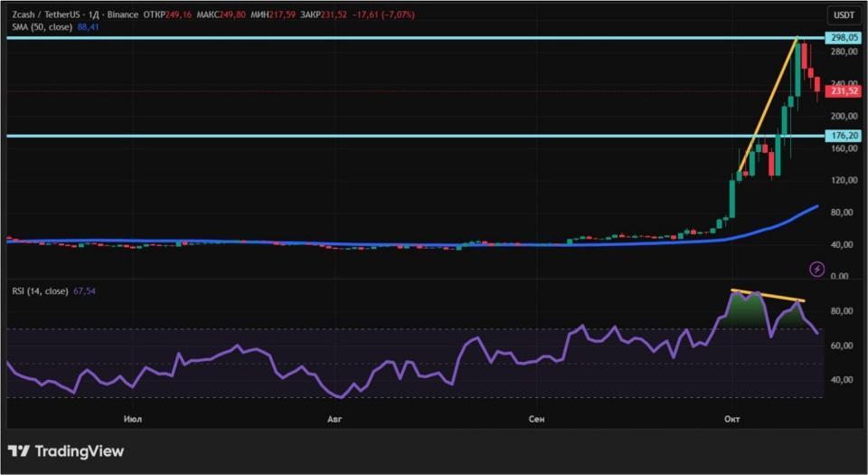The height and width of the screenshot is (475, 868).
Task: Select the yellow divergence line on RSI
Action: tap(767, 295)
